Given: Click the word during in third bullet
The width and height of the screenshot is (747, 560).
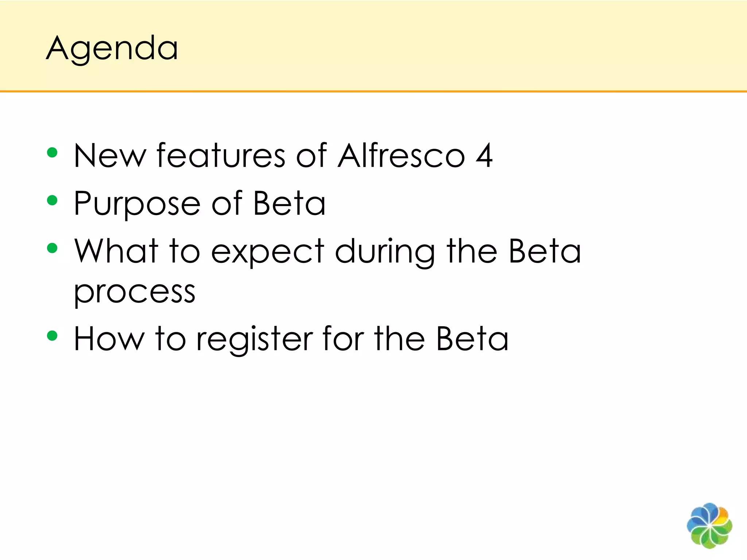Looking at the screenshot, I should point(385,252).
